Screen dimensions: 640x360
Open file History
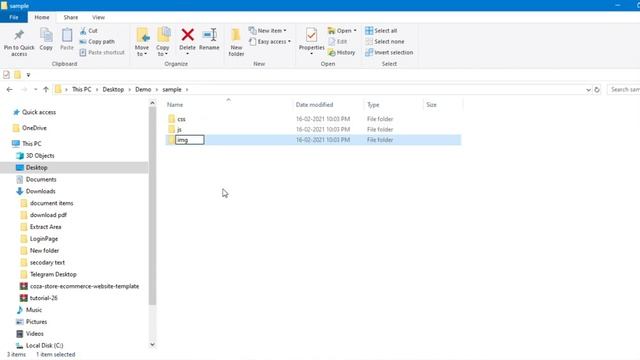point(342,53)
